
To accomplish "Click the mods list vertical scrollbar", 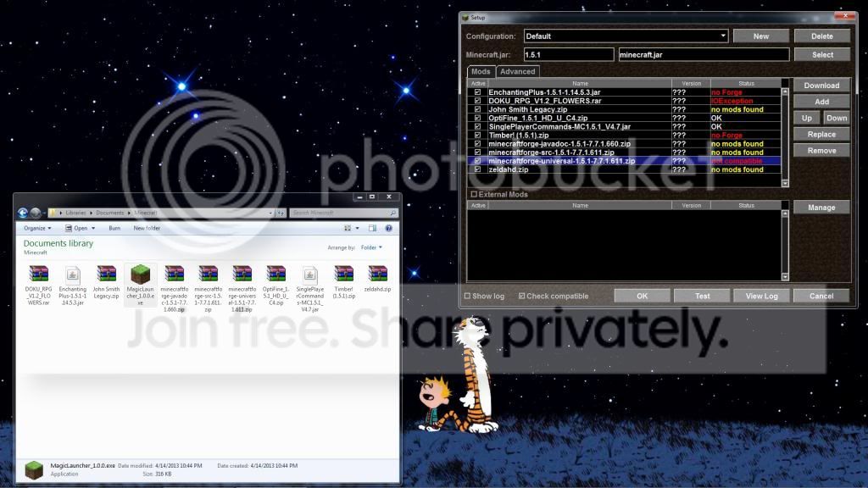I will (x=785, y=136).
